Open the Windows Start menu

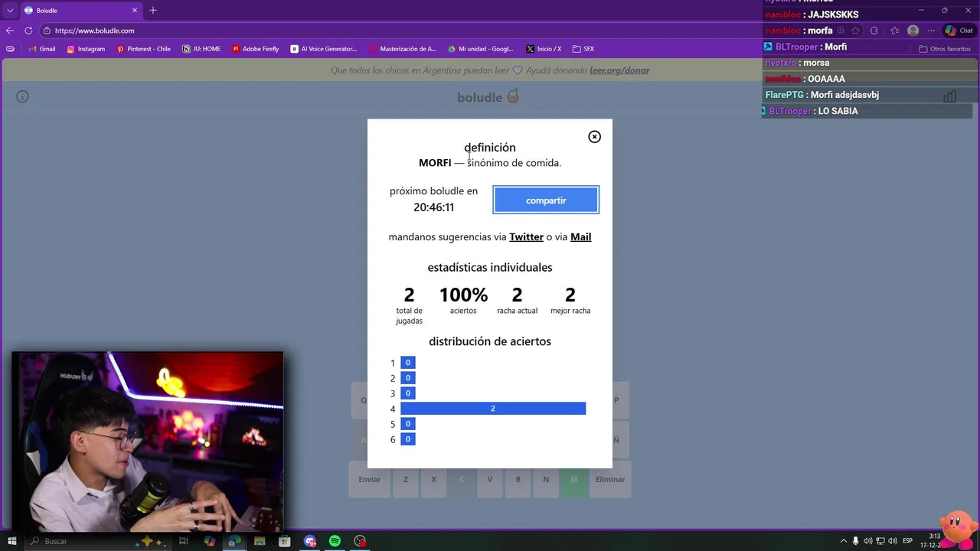12,541
